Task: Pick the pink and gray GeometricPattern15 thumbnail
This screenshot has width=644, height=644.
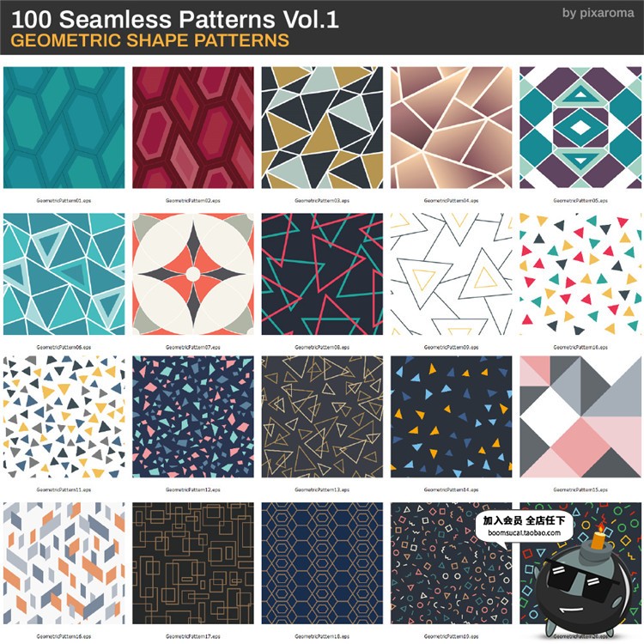Action: (x=580, y=416)
